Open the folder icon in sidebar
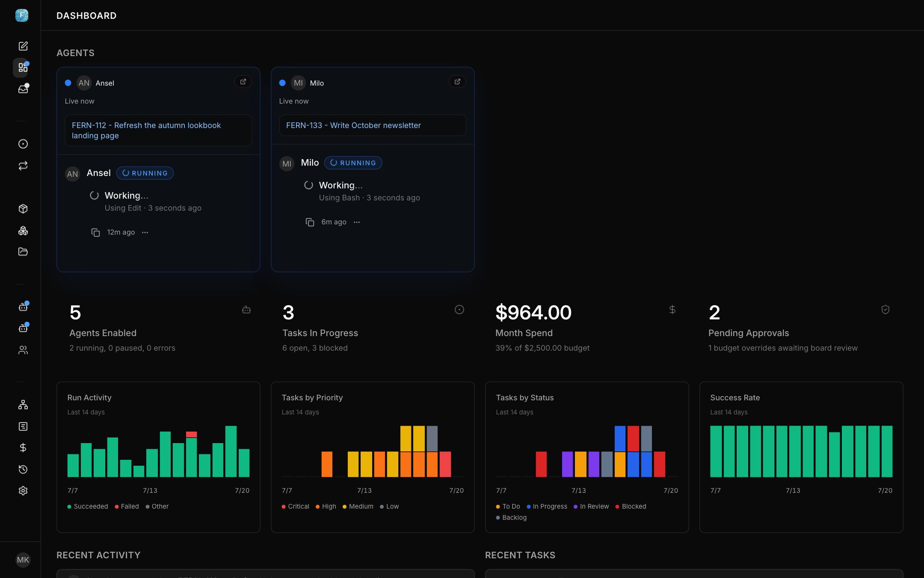This screenshot has width=924, height=578. pos(23,252)
